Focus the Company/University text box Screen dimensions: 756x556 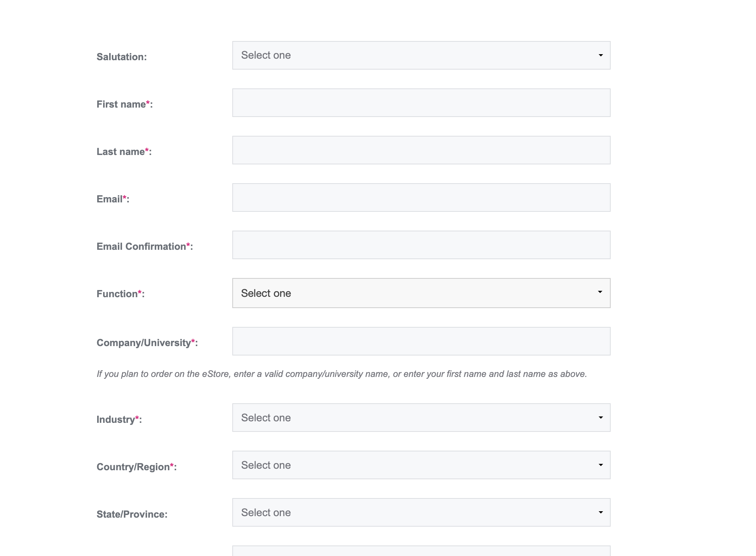(421, 341)
